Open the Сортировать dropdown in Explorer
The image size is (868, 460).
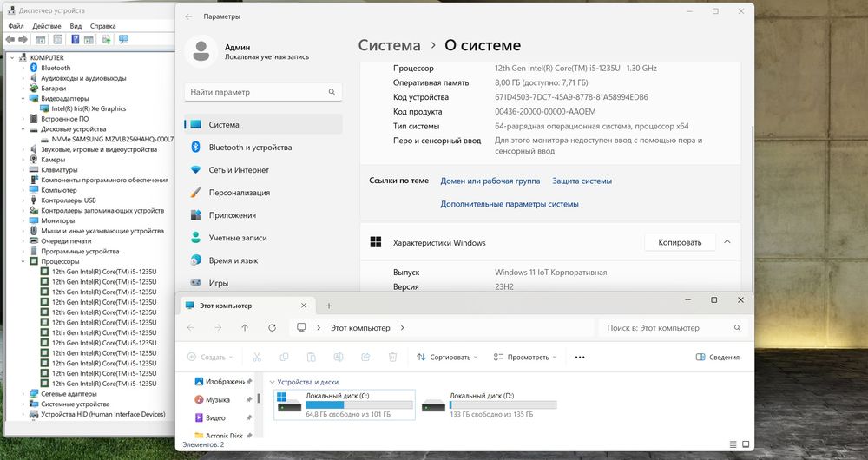coord(447,357)
